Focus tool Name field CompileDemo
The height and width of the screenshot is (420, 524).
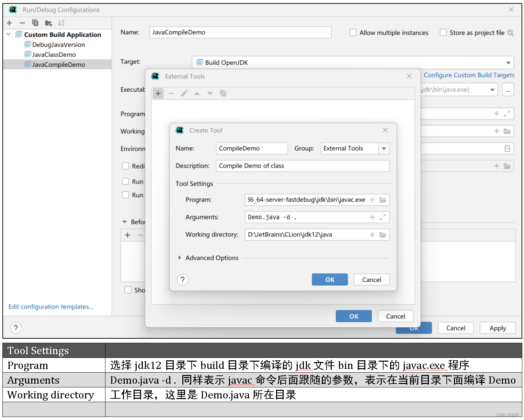coord(252,149)
